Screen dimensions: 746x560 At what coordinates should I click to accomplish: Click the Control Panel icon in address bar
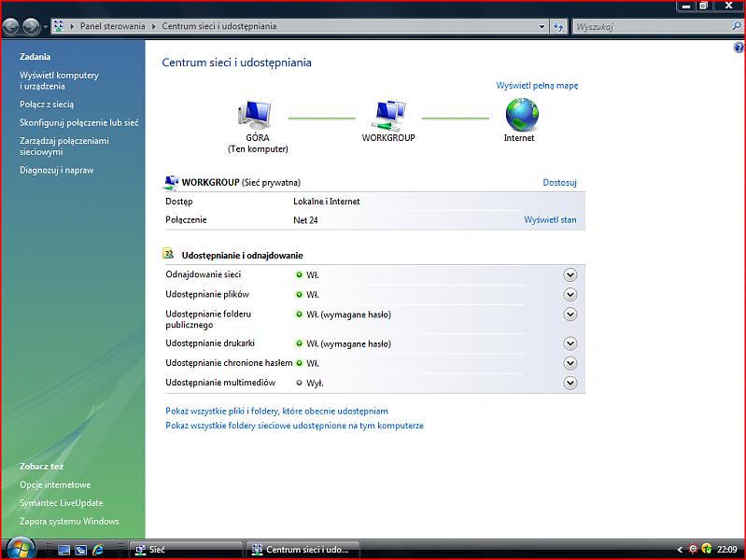tap(59, 26)
